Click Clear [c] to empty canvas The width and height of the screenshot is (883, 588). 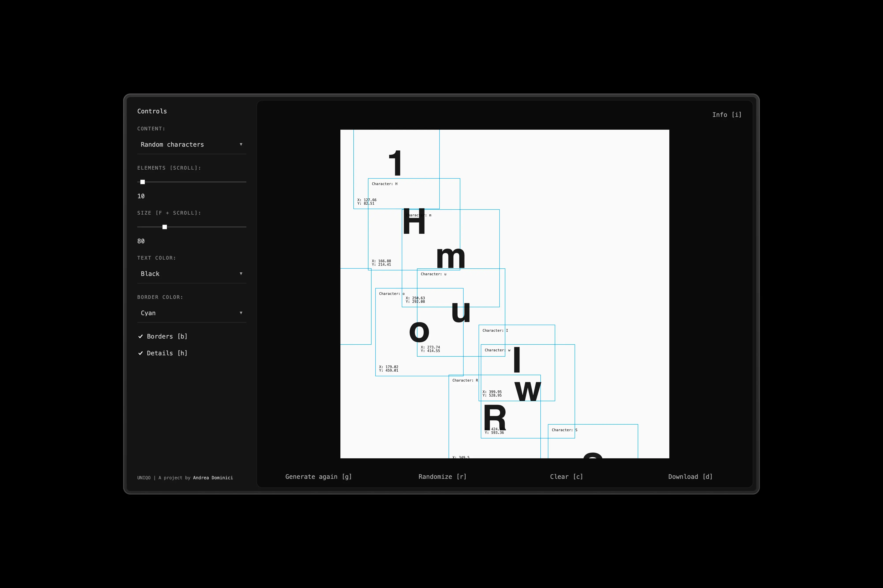[566, 477]
